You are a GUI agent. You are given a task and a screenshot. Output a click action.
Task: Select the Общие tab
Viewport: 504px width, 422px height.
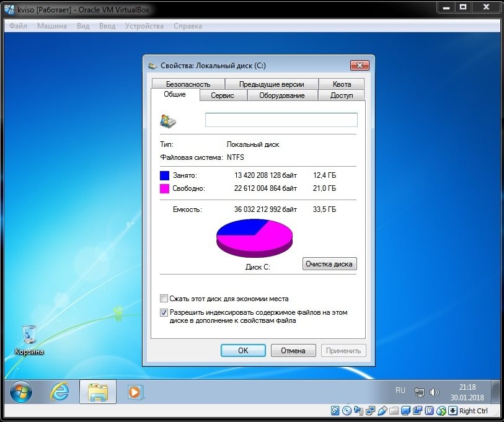(175, 94)
